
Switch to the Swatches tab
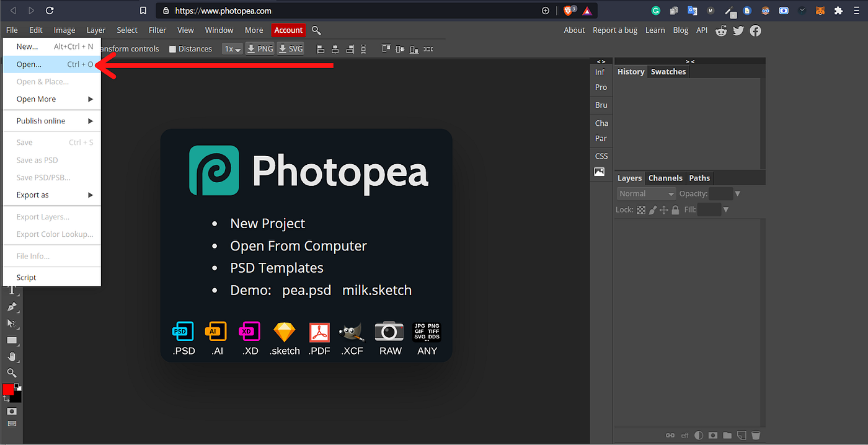668,72
